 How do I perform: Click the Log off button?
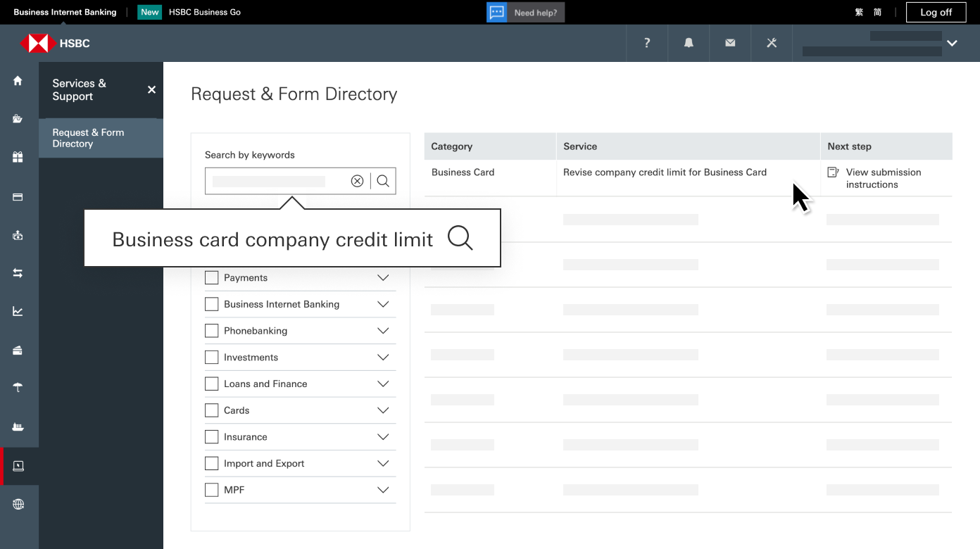pyautogui.click(x=936, y=12)
